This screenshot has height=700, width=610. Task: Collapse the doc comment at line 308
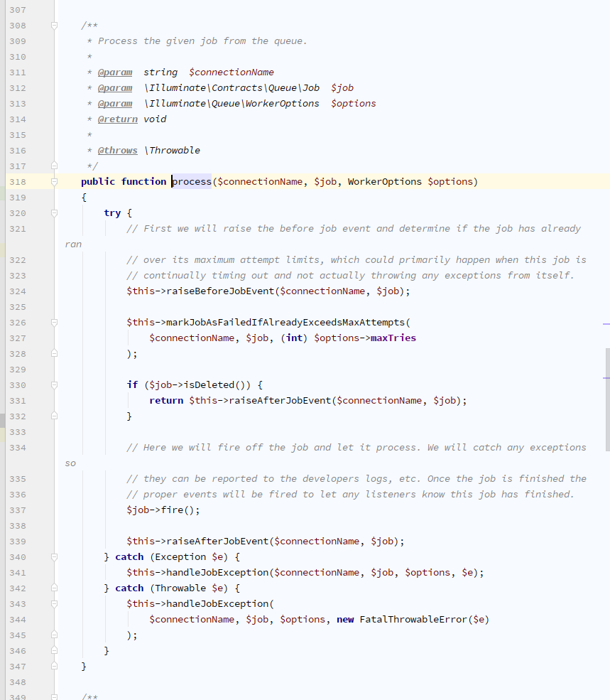[54, 26]
